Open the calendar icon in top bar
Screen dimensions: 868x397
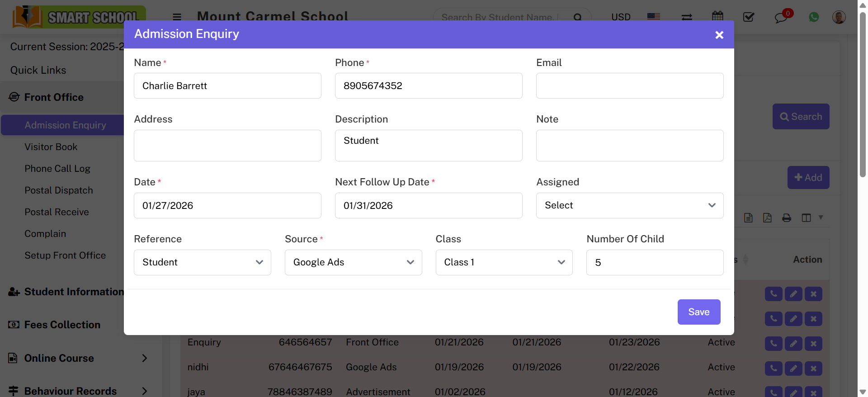click(717, 17)
